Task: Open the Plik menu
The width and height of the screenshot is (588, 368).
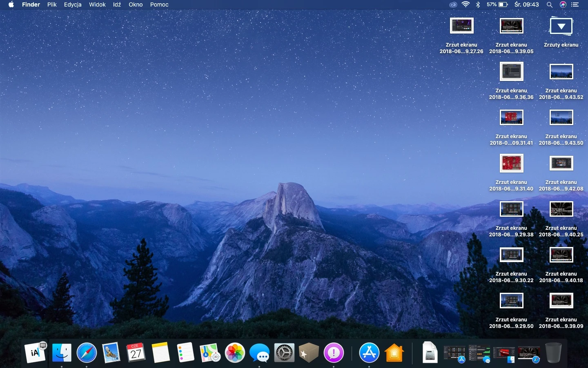Action: (52, 4)
